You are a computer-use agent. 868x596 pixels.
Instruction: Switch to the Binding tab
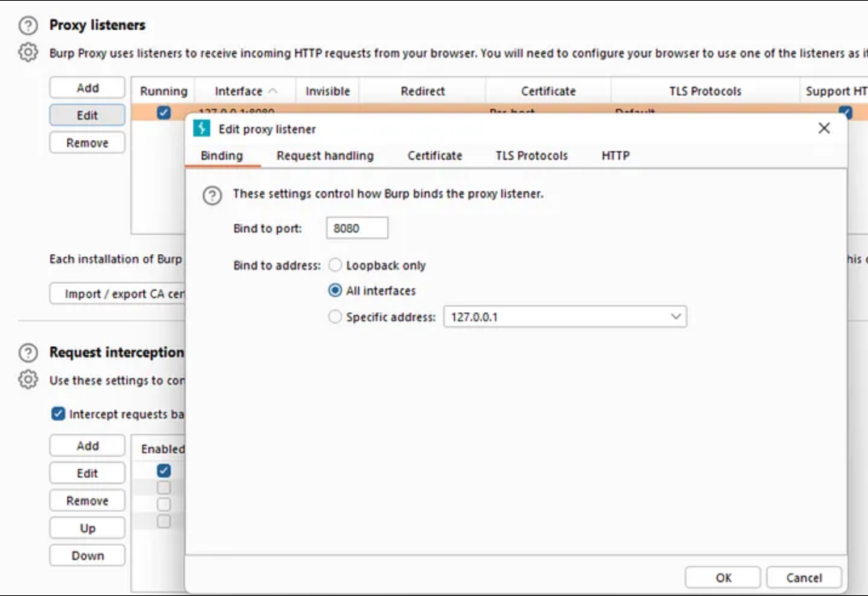pyautogui.click(x=221, y=155)
